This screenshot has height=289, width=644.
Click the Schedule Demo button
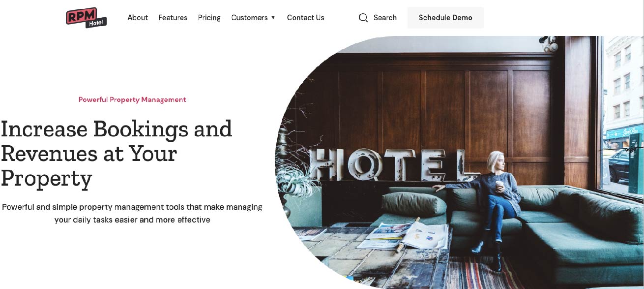click(x=445, y=18)
